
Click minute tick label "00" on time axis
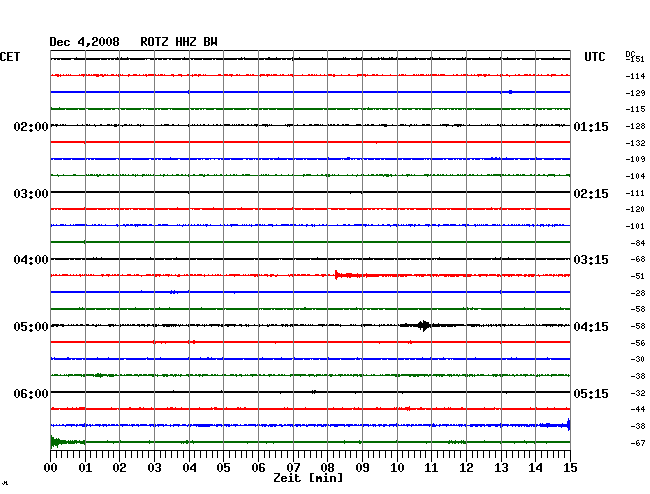click(x=51, y=467)
